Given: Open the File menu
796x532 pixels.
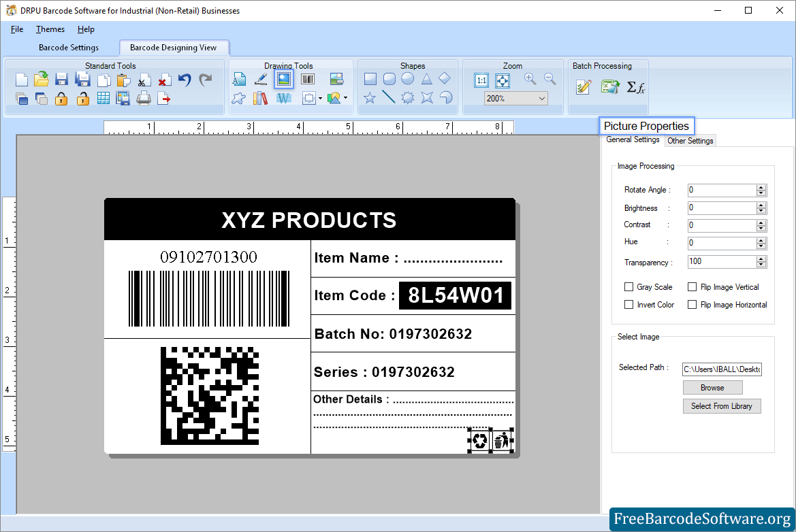Looking at the screenshot, I should coord(17,29).
